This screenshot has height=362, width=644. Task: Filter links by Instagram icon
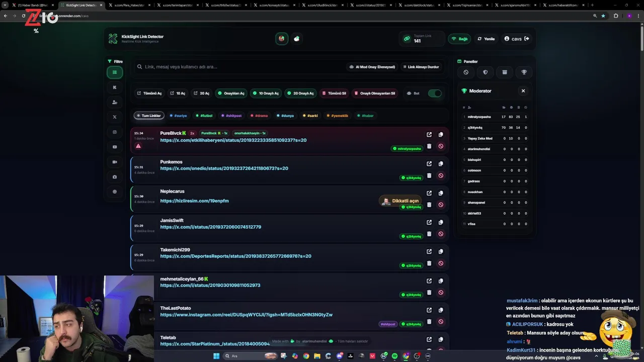[115, 132]
